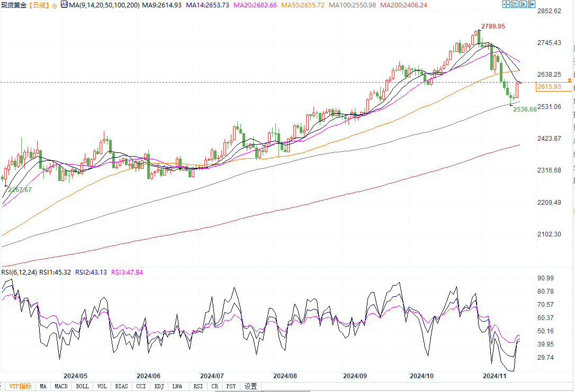Image resolution: width=575 pixels, height=392 pixels.
Task: Switch to the MACD indicator tab
Action: pyautogui.click(x=61, y=387)
